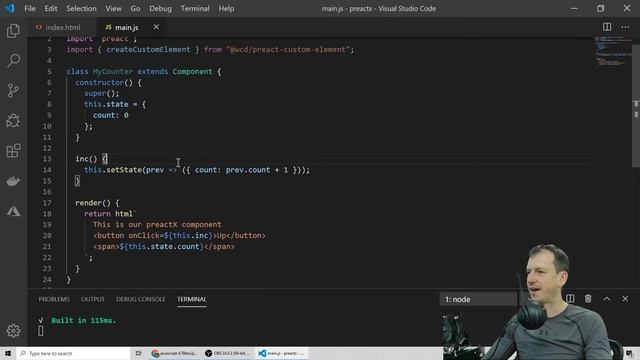Kill the terminal with trash icon
The width and height of the screenshot is (640, 360).
coord(588,299)
